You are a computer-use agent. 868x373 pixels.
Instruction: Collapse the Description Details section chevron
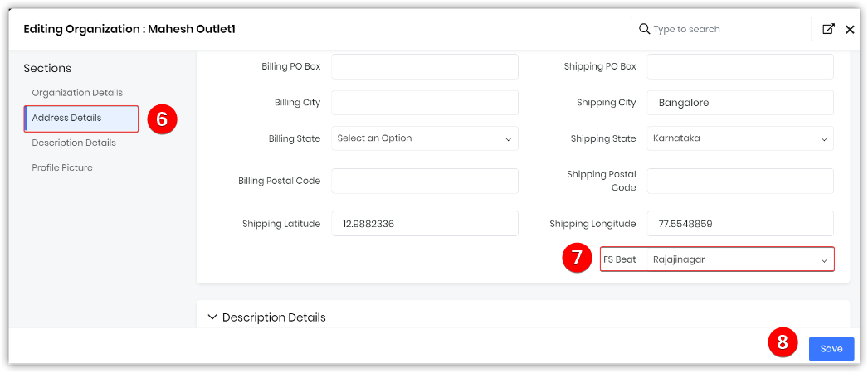point(212,317)
